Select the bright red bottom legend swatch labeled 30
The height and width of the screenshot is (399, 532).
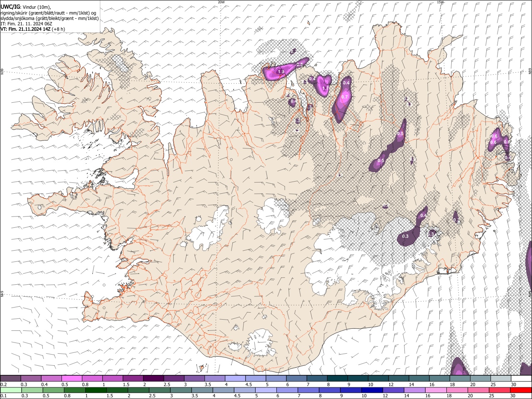pos(521,390)
